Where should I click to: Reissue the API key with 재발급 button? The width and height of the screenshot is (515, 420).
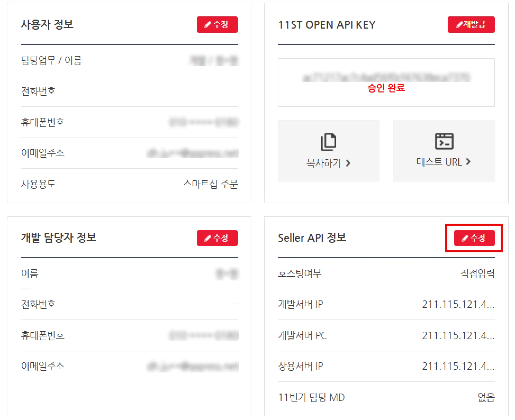[471, 25]
